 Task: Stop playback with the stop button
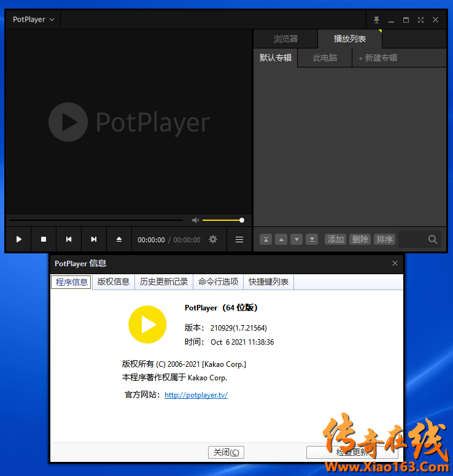tap(44, 239)
